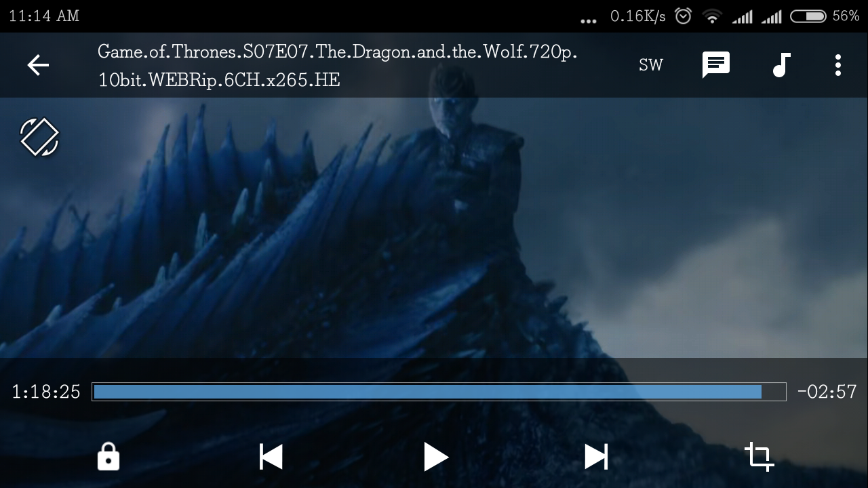Skip to previous video
The image size is (868, 488).
[271, 457]
